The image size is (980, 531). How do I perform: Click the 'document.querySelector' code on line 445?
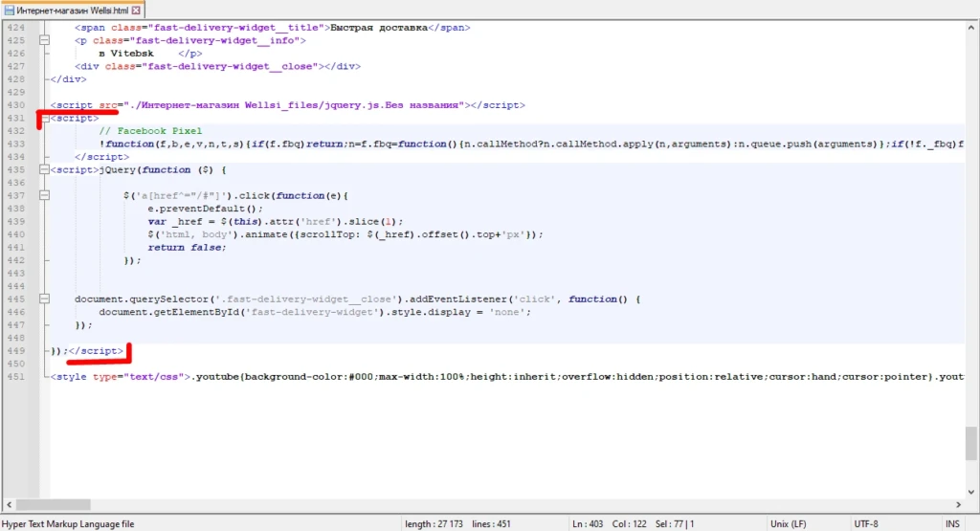142,299
